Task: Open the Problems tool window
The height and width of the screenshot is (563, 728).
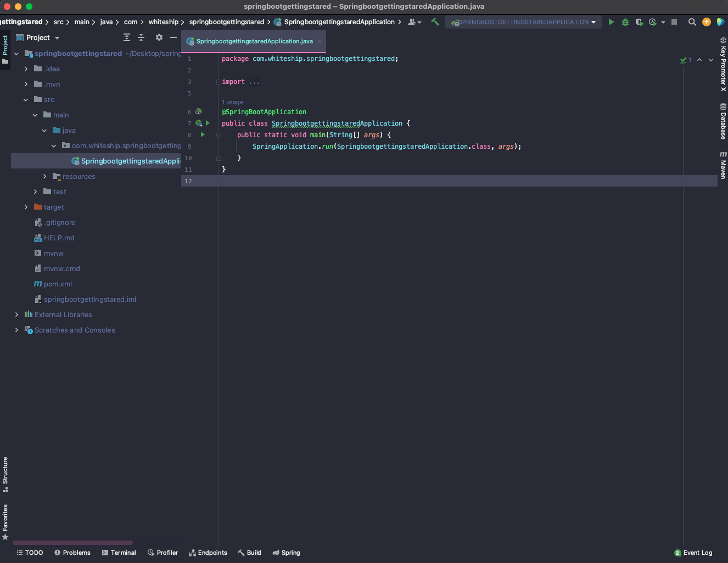Action: click(x=72, y=553)
